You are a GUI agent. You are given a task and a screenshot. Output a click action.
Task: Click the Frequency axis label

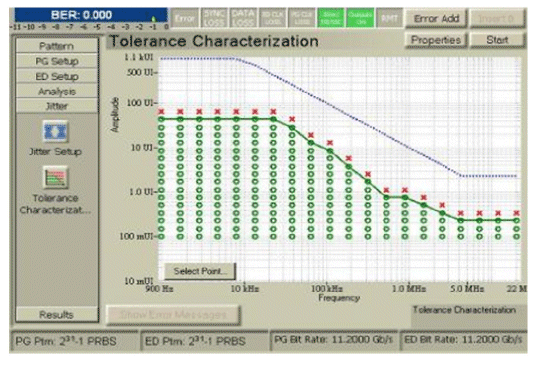pyautogui.click(x=339, y=298)
